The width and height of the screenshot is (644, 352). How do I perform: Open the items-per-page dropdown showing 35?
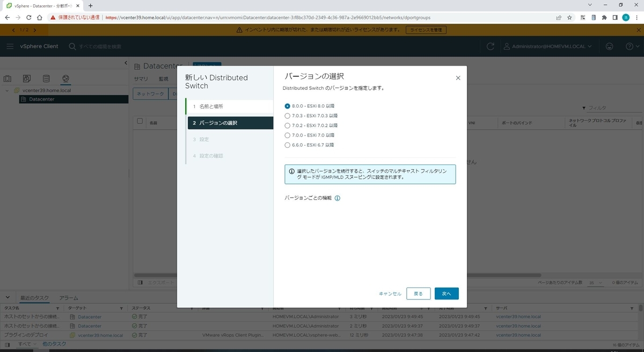pos(596,283)
